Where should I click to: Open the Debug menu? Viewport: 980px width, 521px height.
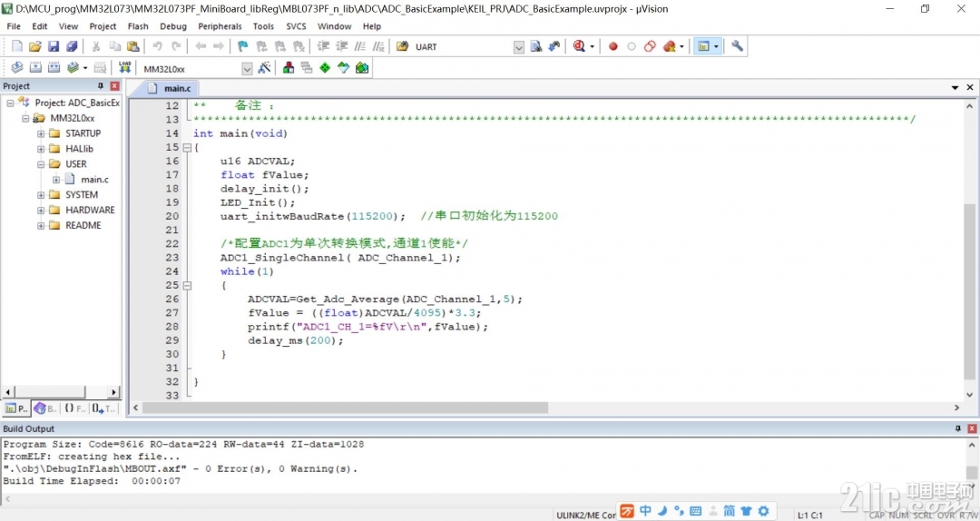[x=173, y=26]
